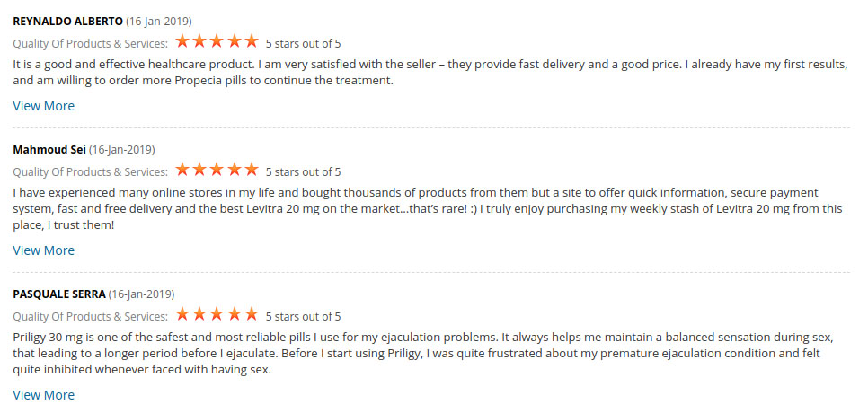Click the reviewer name PASQUALE SERRA
868x413 pixels.
(x=58, y=294)
